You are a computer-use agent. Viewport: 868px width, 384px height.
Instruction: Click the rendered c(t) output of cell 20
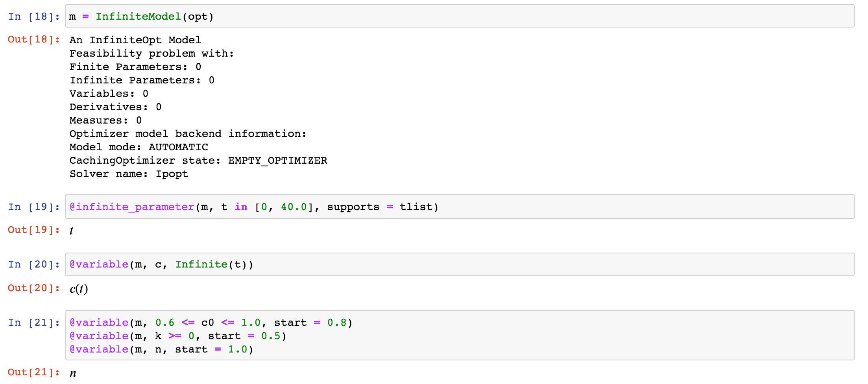click(x=79, y=289)
